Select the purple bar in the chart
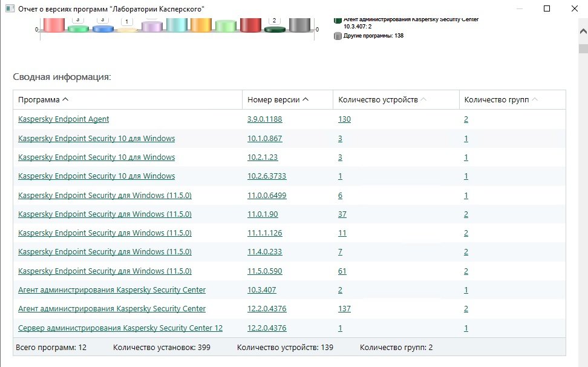Image resolution: width=588 pixels, height=367 pixels. point(152,27)
